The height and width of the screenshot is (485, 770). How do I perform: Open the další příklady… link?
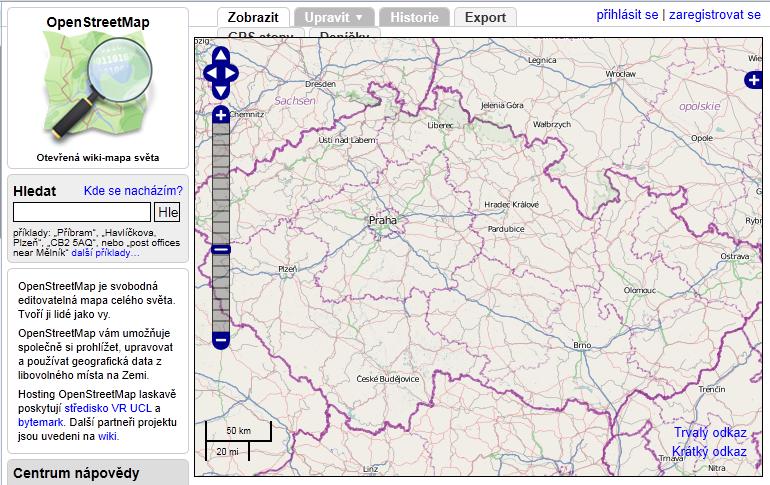[106, 253]
